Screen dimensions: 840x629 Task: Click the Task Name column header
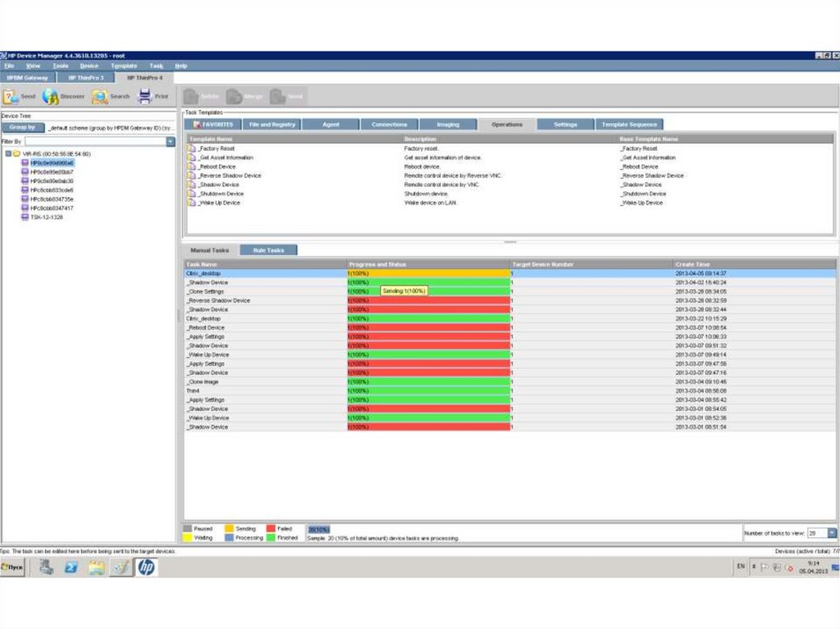(x=266, y=264)
